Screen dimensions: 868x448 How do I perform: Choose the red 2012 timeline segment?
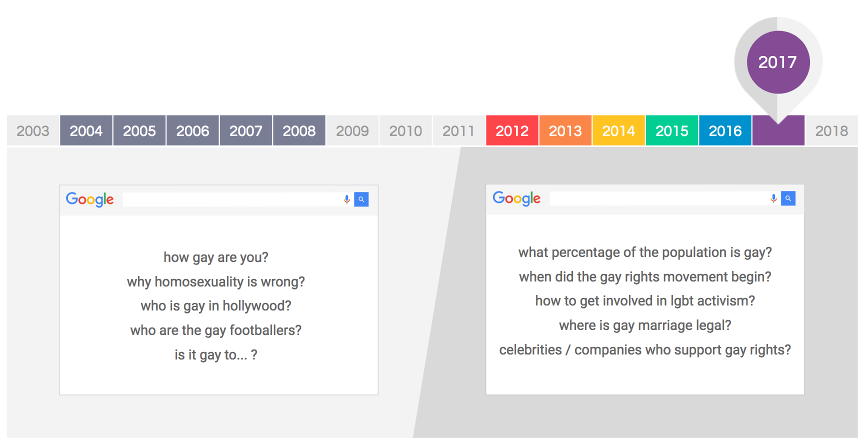(512, 130)
